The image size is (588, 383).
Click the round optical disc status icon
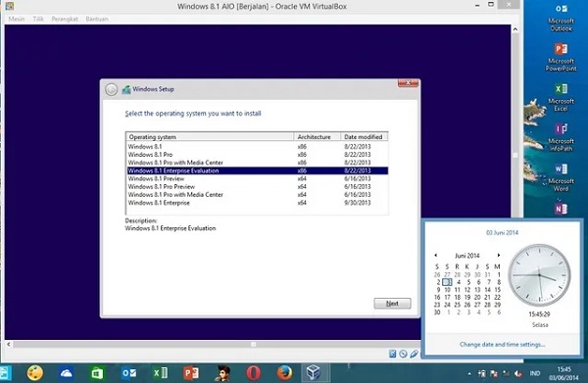click(403, 354)
